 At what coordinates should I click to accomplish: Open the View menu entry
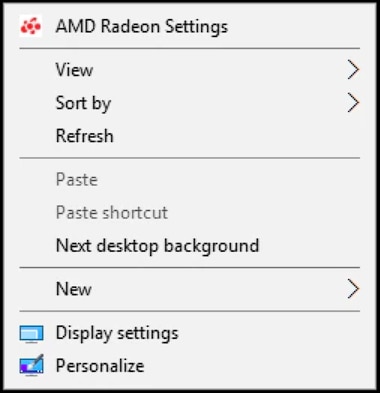pos(190,70)
